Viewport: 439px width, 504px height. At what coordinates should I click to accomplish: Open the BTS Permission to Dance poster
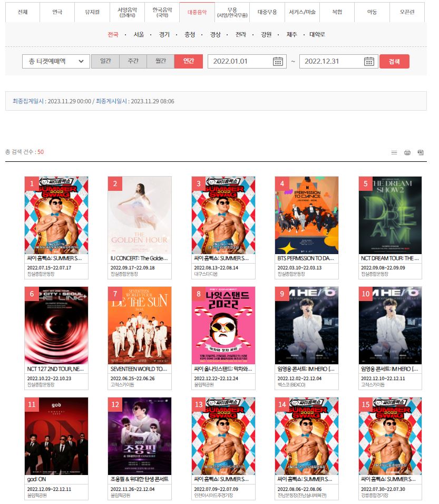[306, 215]
